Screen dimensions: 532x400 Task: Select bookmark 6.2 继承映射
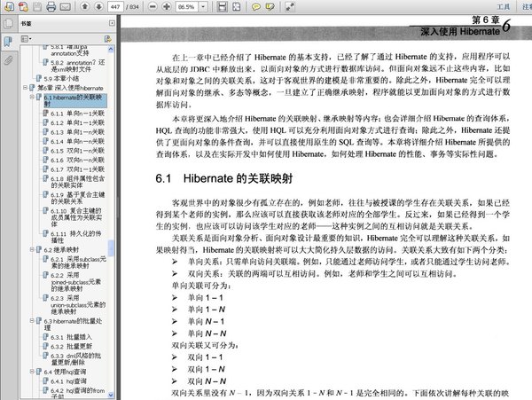61,250
